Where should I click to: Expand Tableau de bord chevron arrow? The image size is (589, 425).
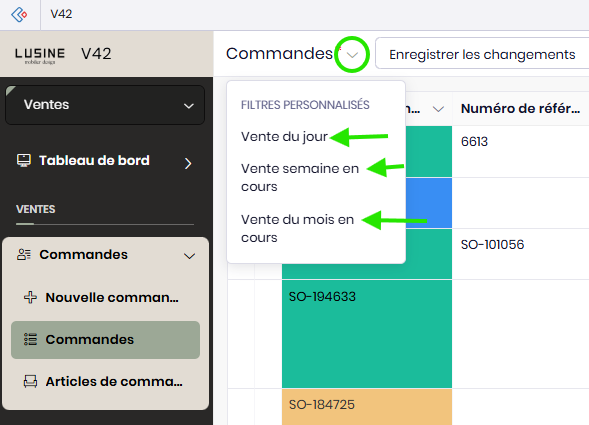point(188,163)
